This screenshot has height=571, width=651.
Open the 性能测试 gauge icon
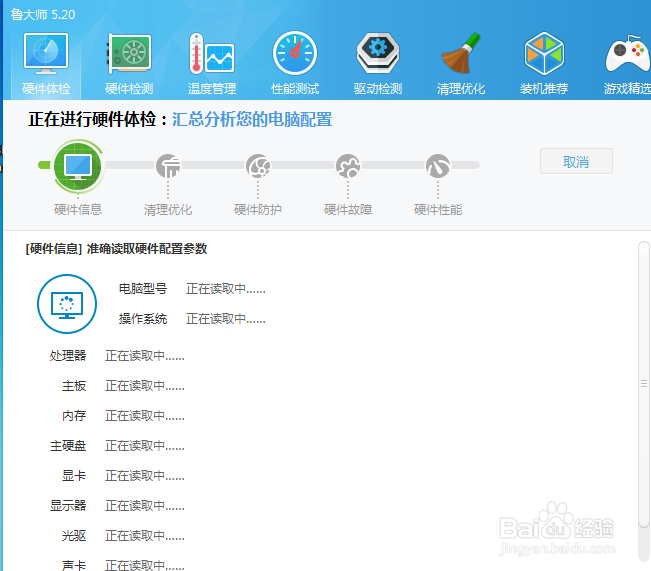295,53
